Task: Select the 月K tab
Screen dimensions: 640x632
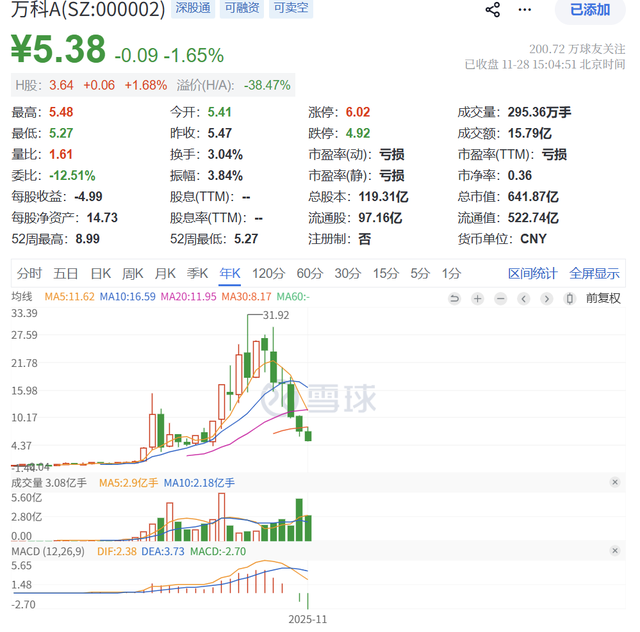Action: 165,273
